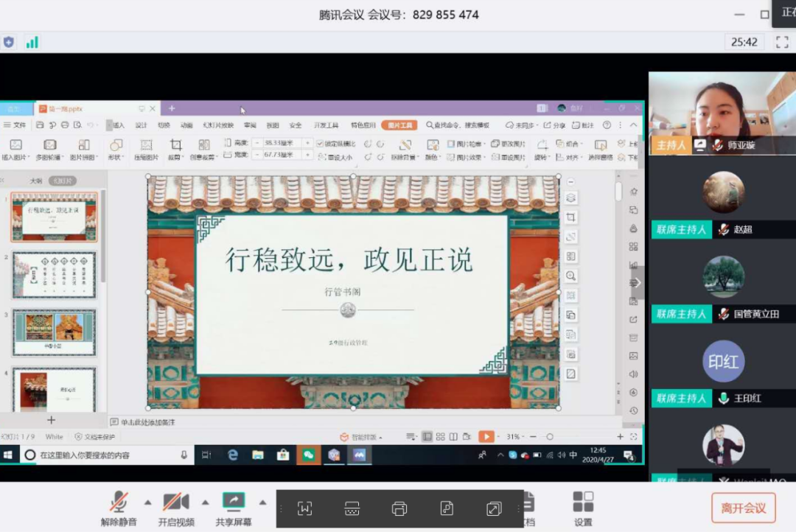Expand the video options arrow beside 开启视频

pos(205,503)
